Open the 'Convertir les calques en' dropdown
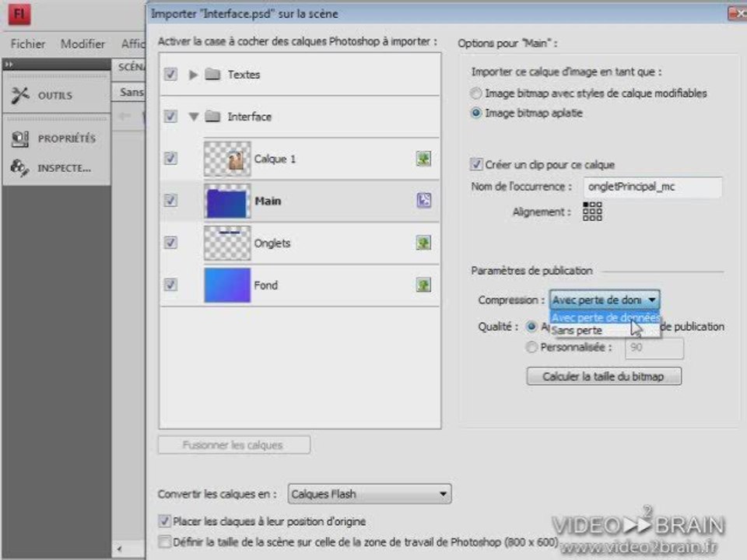The width and height of the screenshot is (747, 560). click(369, 494)
